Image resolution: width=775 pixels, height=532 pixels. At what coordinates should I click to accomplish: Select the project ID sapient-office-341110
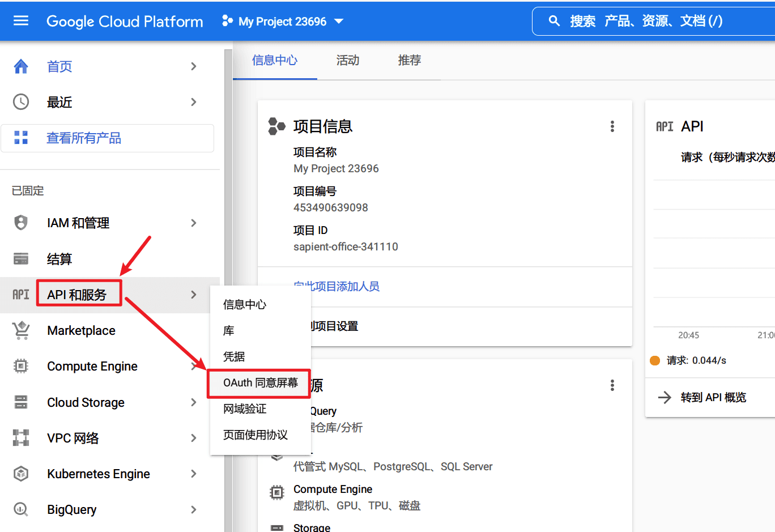pos(346,247)
